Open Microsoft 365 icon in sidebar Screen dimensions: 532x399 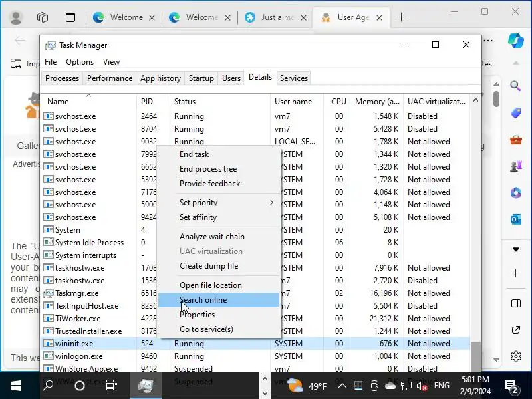pyautogui.click(x=516, y=193)
